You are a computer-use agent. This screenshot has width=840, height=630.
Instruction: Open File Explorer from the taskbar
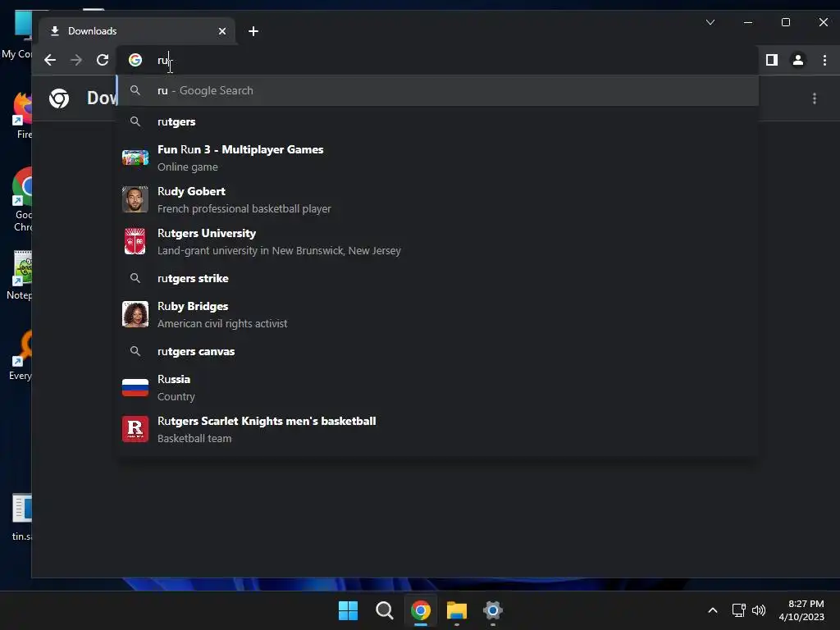[457, 610]
